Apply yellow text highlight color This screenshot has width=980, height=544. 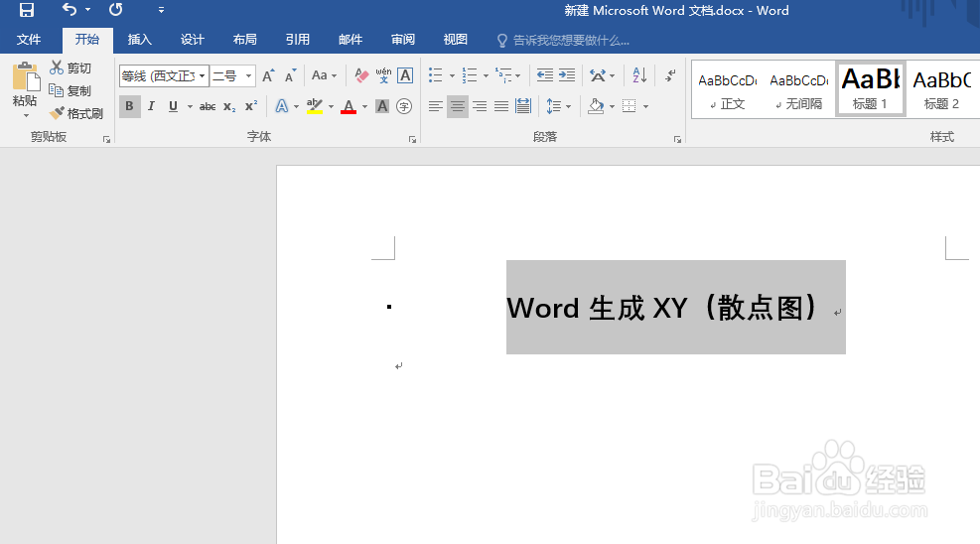point(315,107)
